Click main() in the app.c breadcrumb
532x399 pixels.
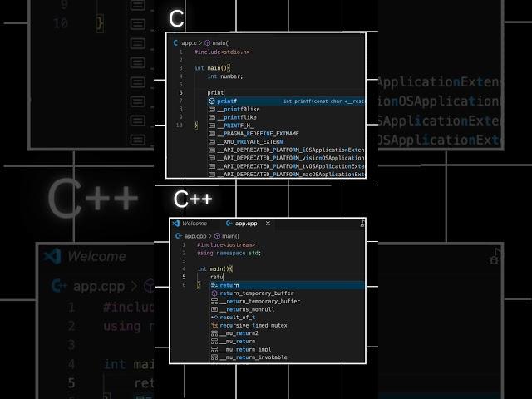(x=221, y=42)
